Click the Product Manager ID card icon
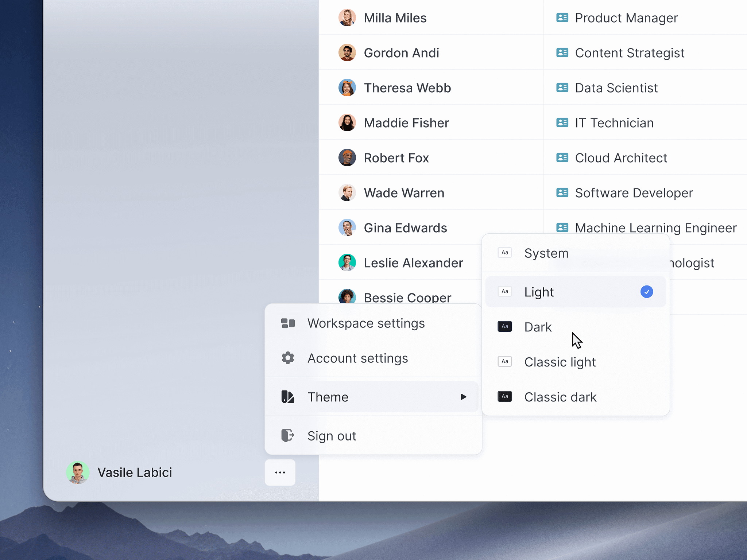747x560 pixels. pos(562,17)
